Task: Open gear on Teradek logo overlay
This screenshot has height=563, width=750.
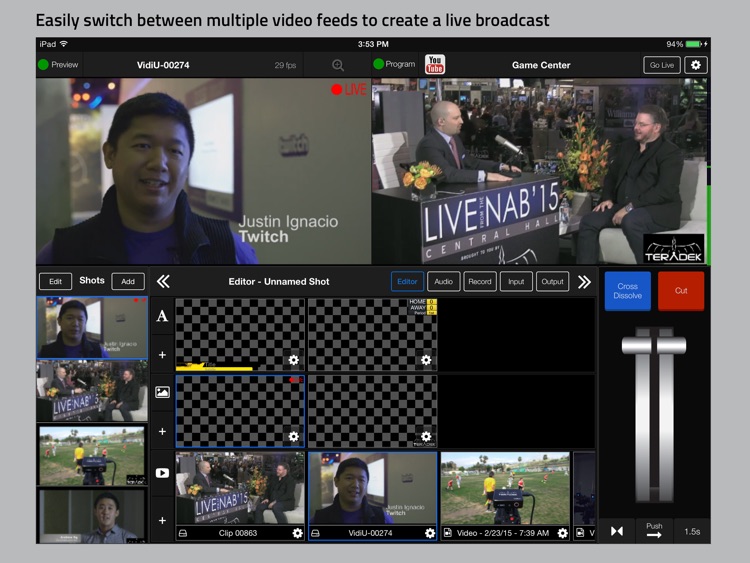Action: point(426,436)
